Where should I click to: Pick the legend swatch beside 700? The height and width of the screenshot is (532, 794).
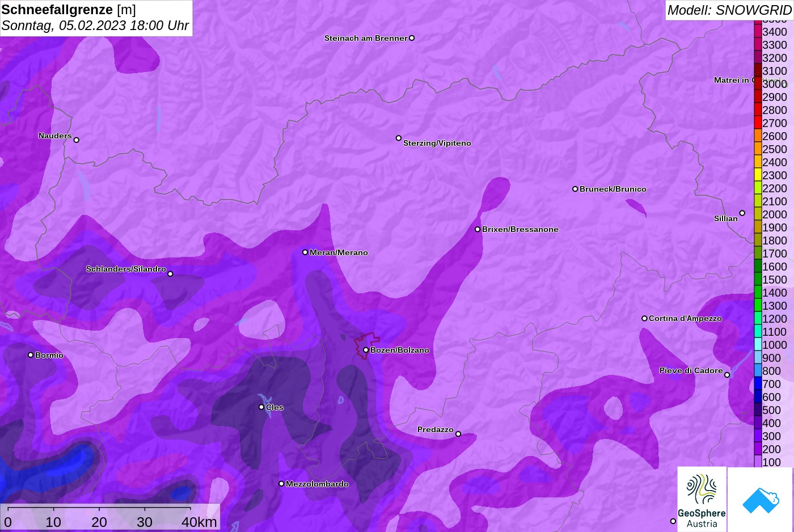758,383
